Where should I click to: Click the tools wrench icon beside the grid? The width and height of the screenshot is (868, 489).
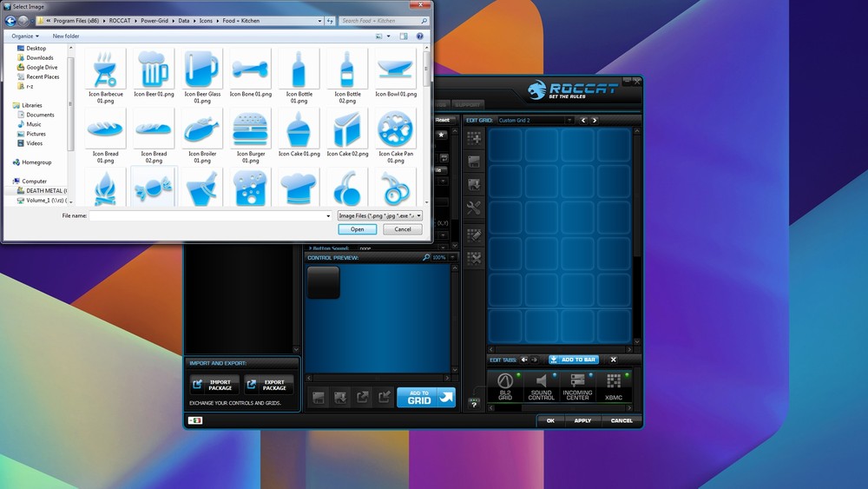pyautogui.click(x=474, y=208)
